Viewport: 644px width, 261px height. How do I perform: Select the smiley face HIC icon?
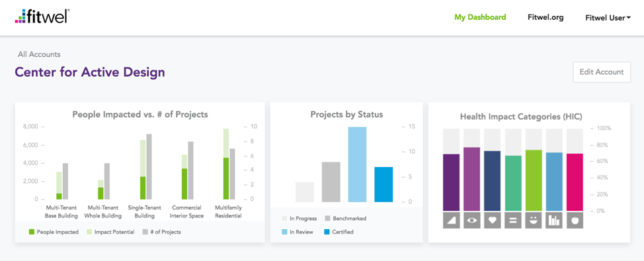534,221
